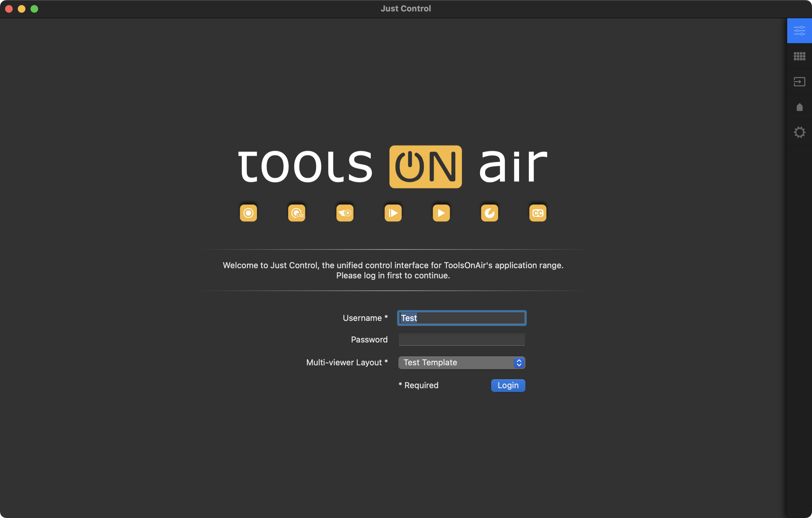The width and height of the screenshot is (812, 518).
Task: Minimize the Just Control window
Action: pyautogui.click(x=22, y=9)
